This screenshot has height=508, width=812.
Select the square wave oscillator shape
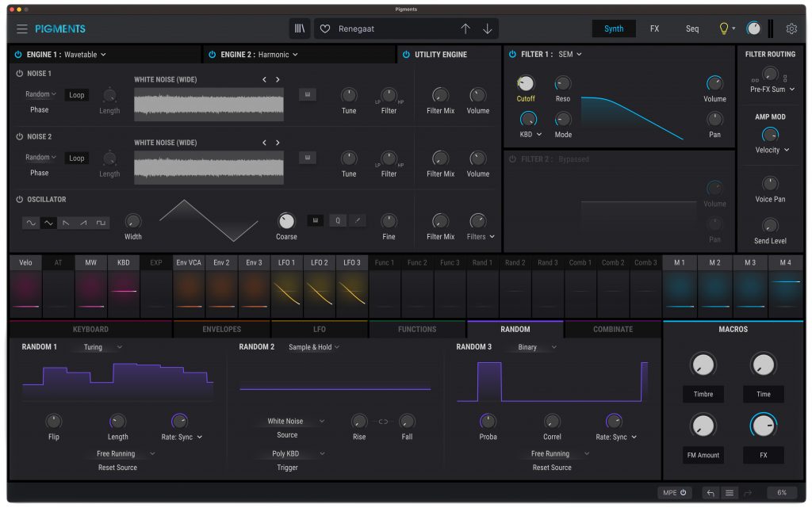101,223
